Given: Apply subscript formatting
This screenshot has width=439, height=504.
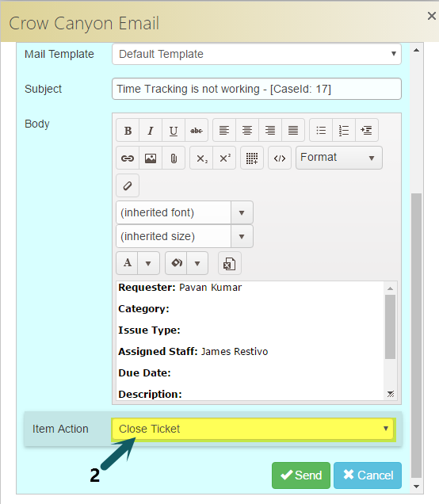Looking at the screenshot, I should tap(201, 158).
